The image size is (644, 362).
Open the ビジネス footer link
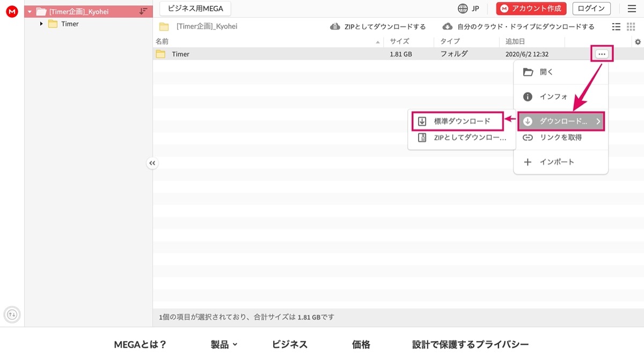coord(290,344)
